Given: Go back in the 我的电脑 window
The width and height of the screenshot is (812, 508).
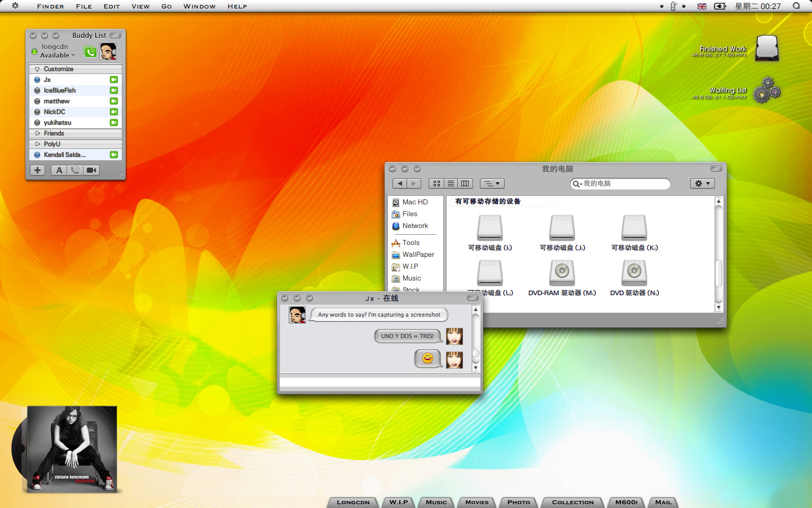Looking at the screenshot, I should click(400, 183).
